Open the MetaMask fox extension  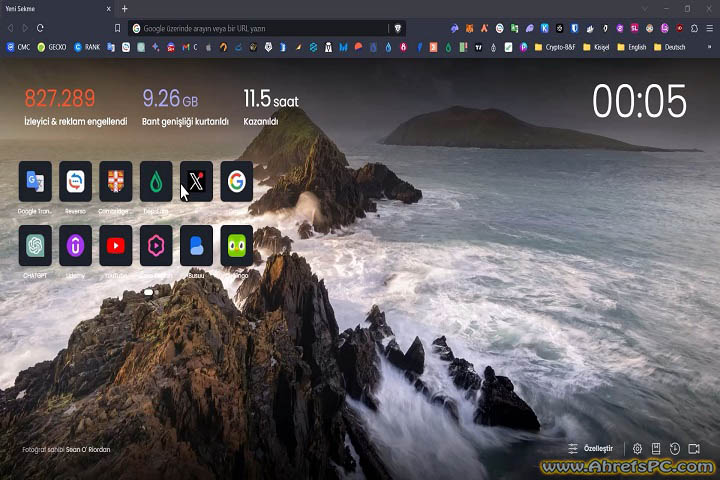(x=469, y=28)
